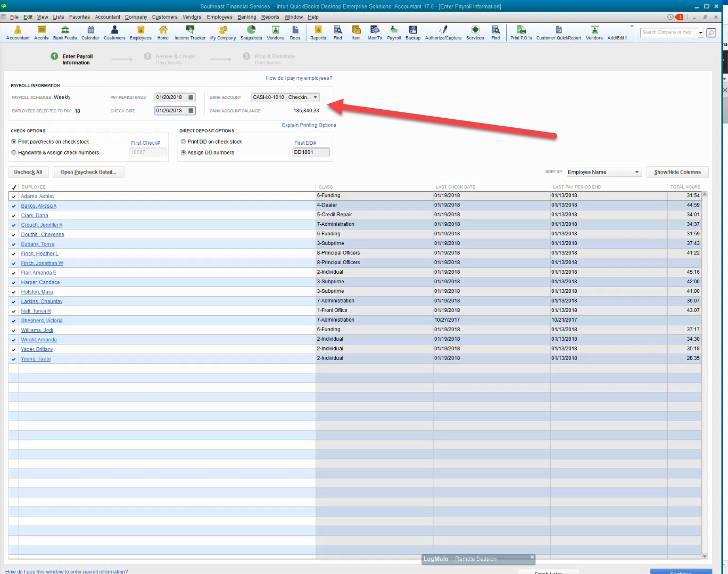Uncheck employee Adams, Ashley
The image size is (728, 574).
13,196
